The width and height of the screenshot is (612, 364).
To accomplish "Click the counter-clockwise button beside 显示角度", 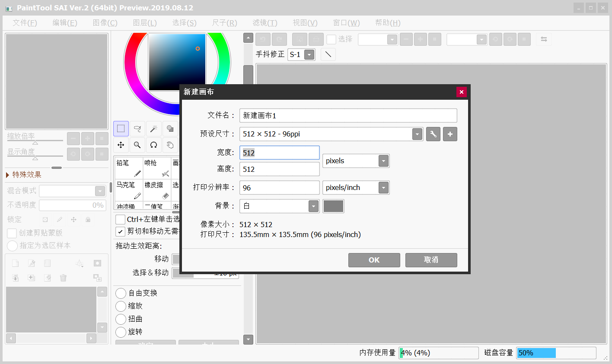I will click(73, 154).
